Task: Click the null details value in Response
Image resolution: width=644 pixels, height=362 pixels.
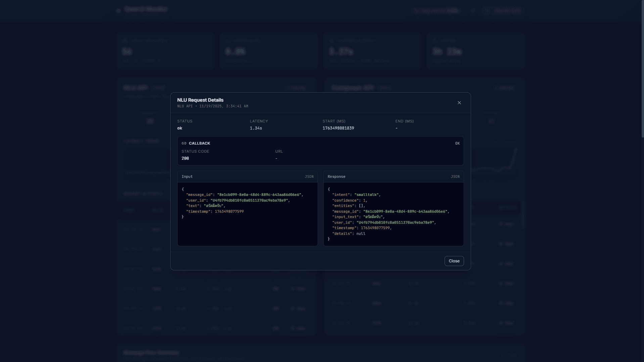Action: (361, 234)
